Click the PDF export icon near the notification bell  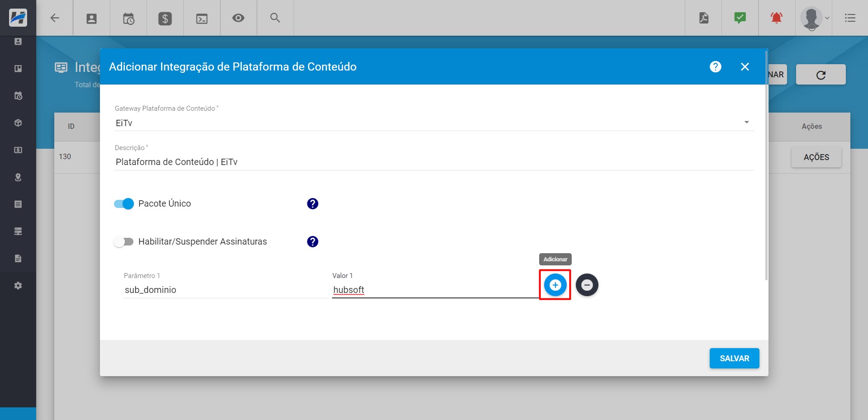point(704,18)
